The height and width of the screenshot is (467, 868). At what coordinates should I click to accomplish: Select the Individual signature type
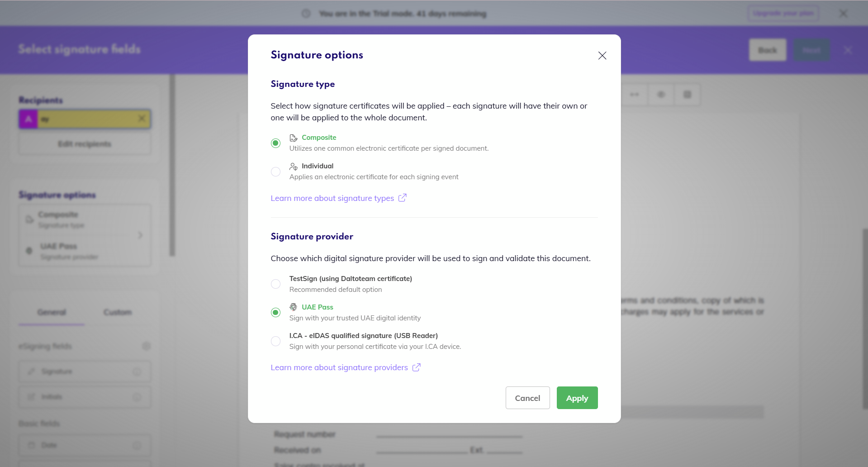(x=275, y=172)
